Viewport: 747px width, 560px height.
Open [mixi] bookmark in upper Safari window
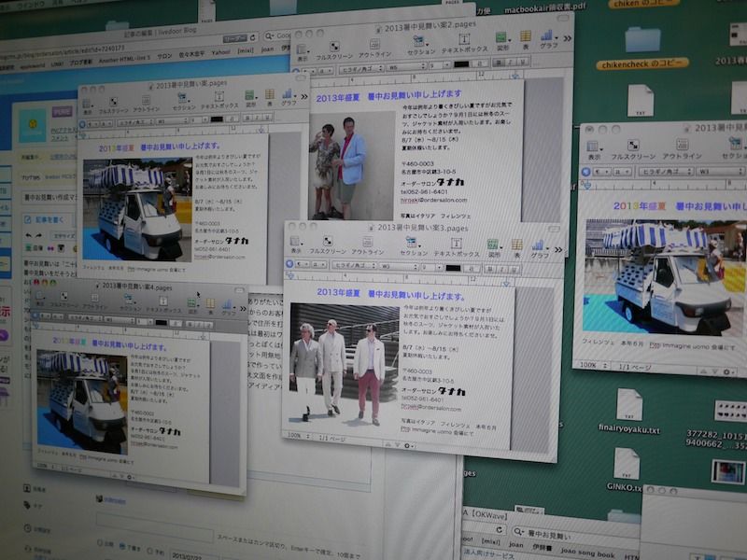tap(246, 50)
